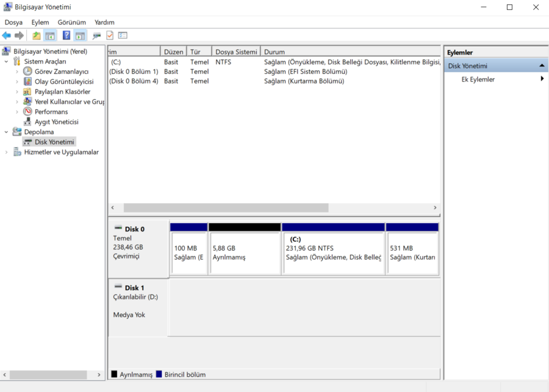This screenshot has height=392, width=549.
Task: Expand the Performans node
Action: (x=17, y=112)
